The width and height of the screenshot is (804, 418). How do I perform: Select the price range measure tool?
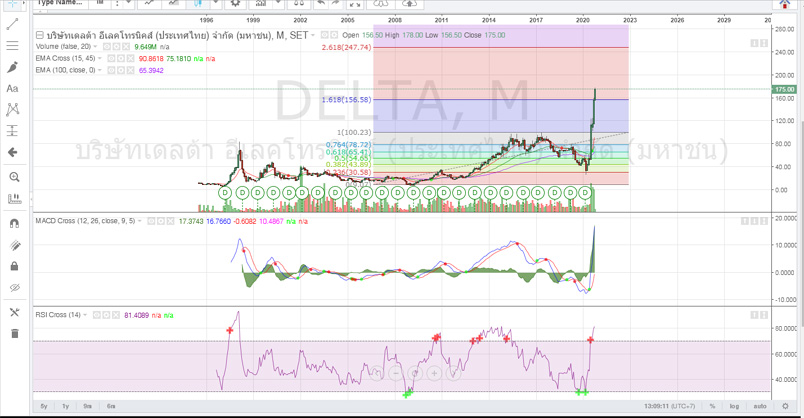point(13,131)
